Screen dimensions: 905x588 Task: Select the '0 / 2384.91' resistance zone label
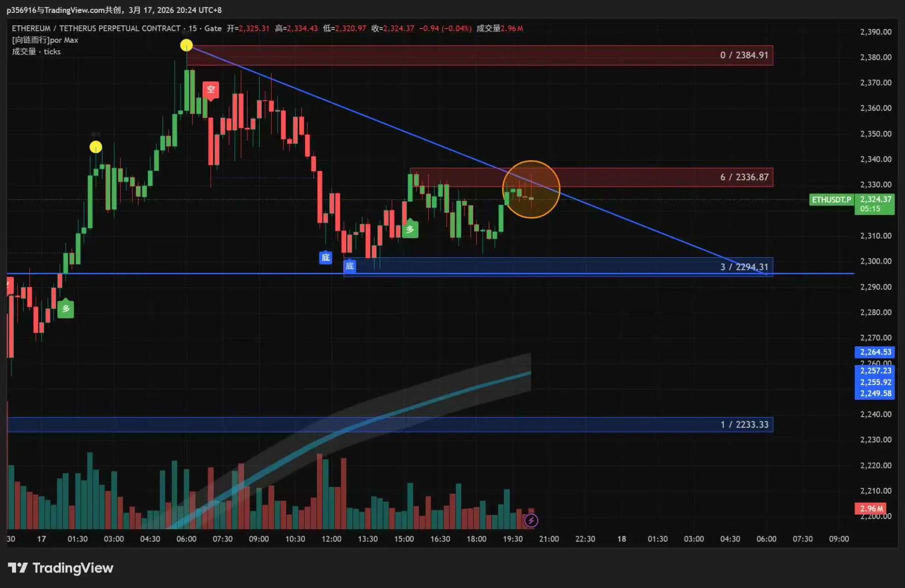(744, 55)
